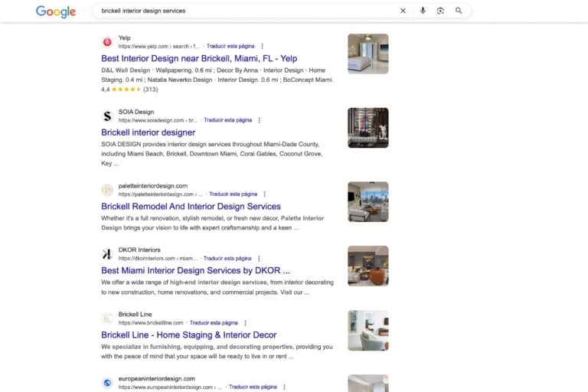Start voice search with microphone icon

[x=423, y=11]
